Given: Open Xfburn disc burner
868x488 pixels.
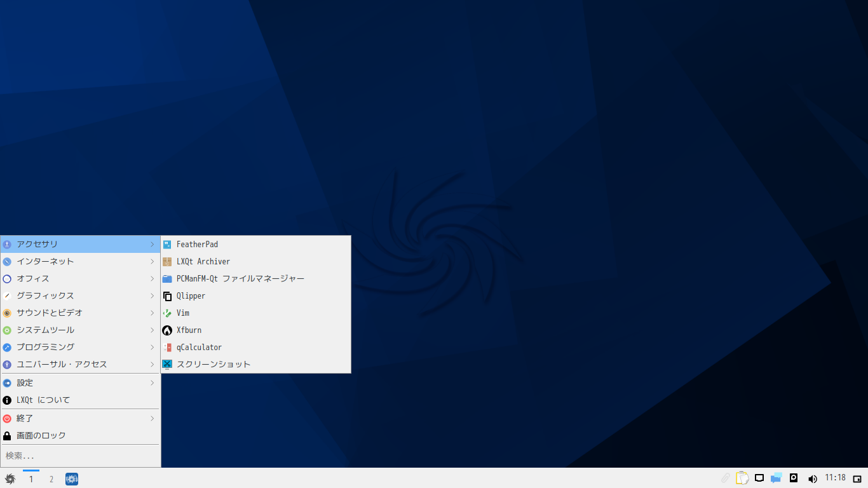Looking at the screenshot, I should point(255,330).
